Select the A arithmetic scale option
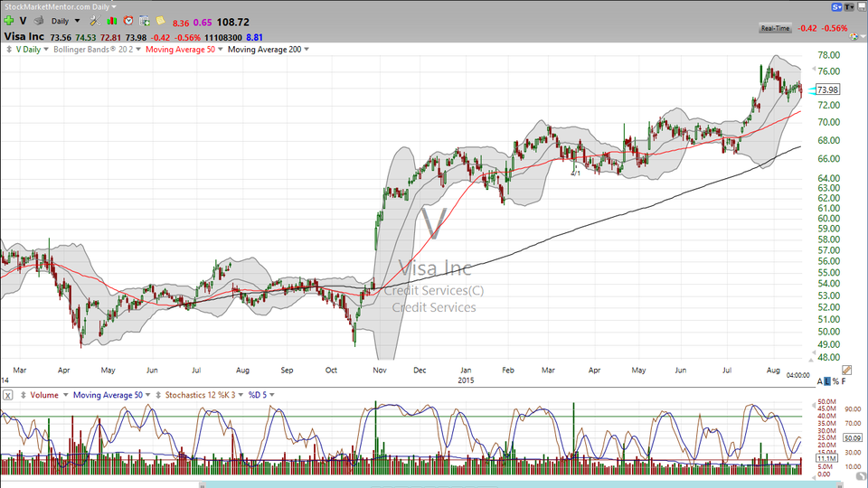The image size is (868, 488). coord(820,381)
